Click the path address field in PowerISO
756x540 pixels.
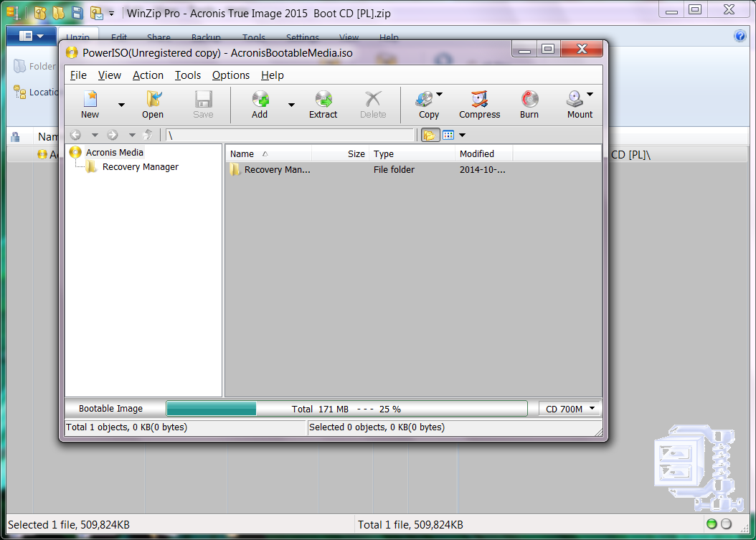[290, 135]
